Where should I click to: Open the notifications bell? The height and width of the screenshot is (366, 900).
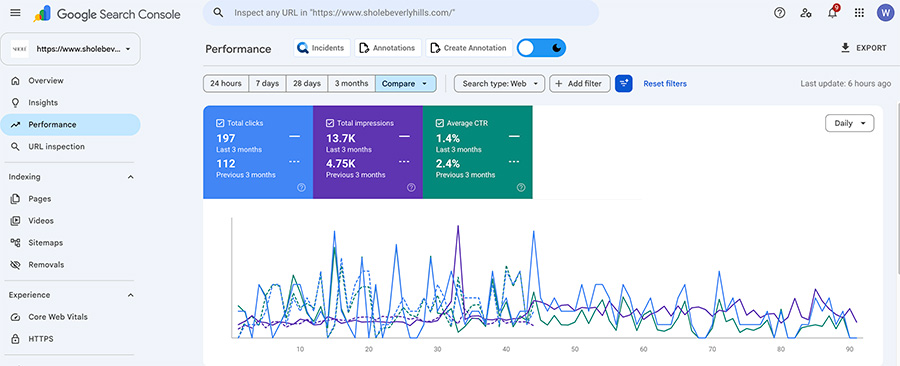coord(833,12)
